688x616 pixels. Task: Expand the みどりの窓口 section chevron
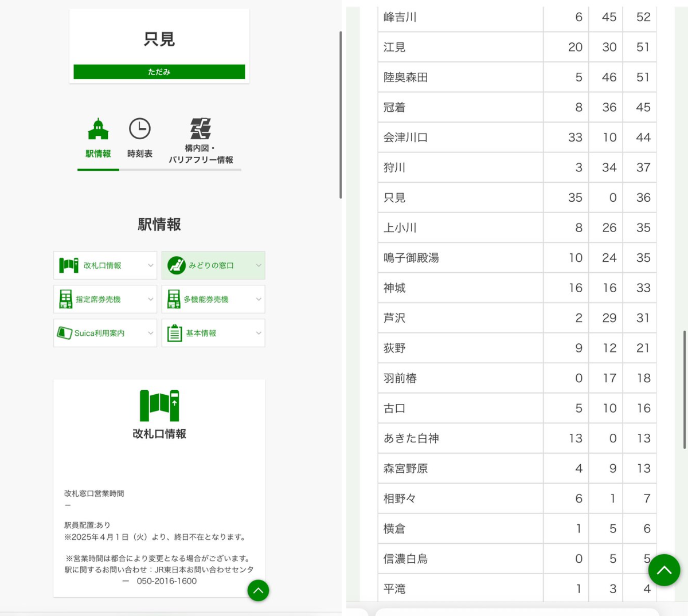point(259,265)
